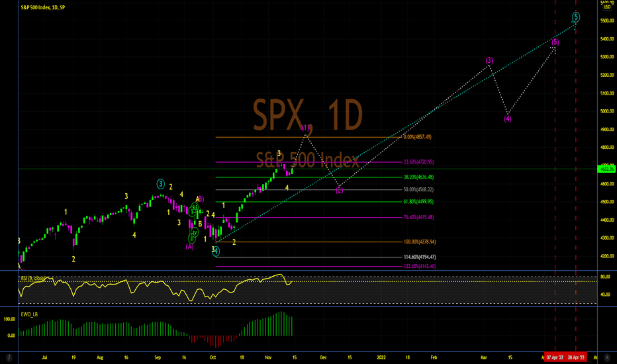Click the Feb label on the time axis
The height and width of the screenshot is (364, 617).
pyautogui.click(x=434, y=357)
